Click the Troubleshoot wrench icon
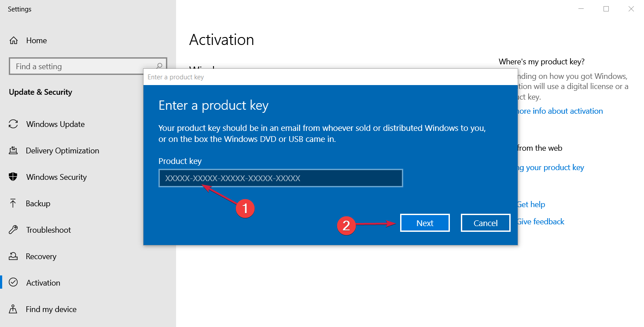The image size is (644, 327). click(13, 230)
